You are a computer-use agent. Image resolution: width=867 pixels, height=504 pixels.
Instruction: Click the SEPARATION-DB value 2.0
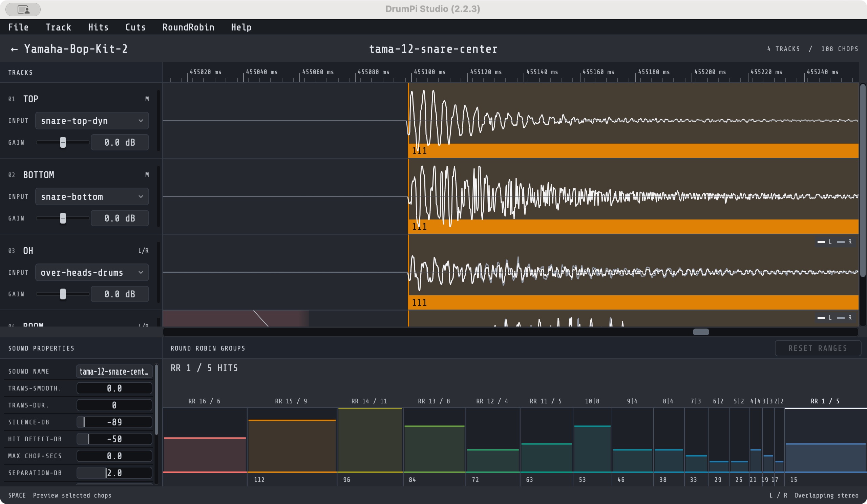(114, 473)
